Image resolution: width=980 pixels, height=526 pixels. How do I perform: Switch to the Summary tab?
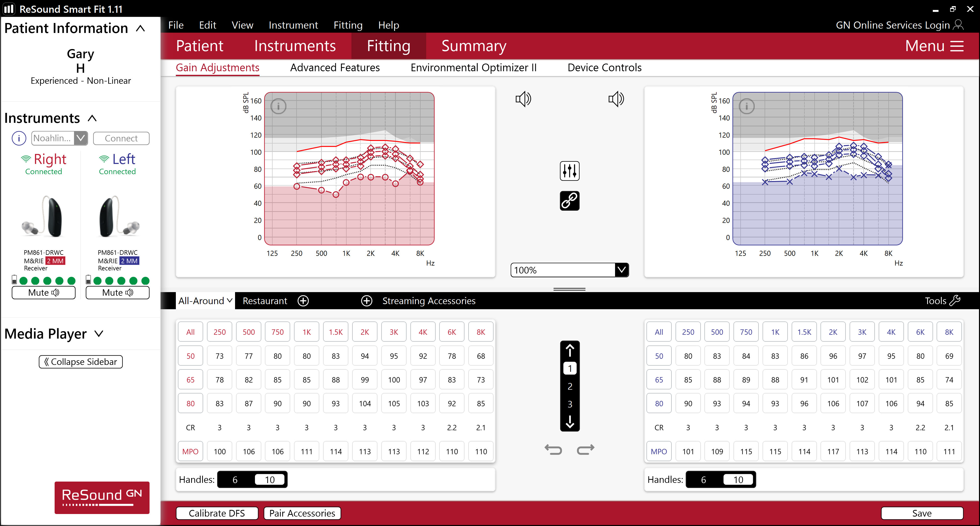pyautogui.click(x=474, y=46)
